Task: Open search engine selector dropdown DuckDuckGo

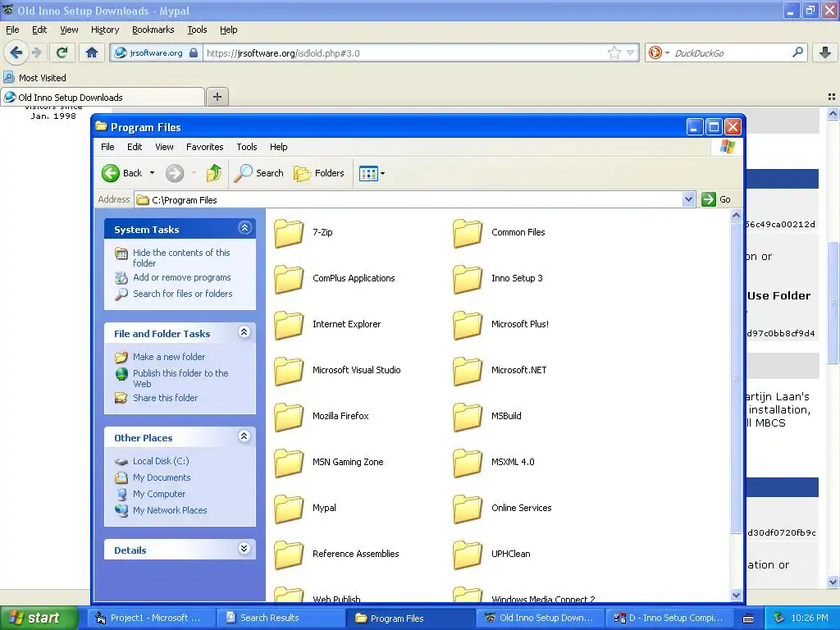Action: pyautogui.click(x=659, y=52)
